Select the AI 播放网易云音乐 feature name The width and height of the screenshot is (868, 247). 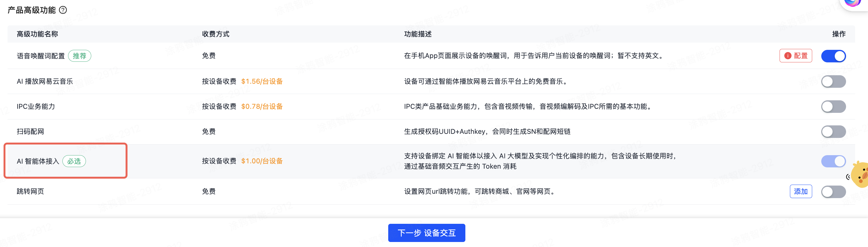pyautogui.click(x=45, y=81)
